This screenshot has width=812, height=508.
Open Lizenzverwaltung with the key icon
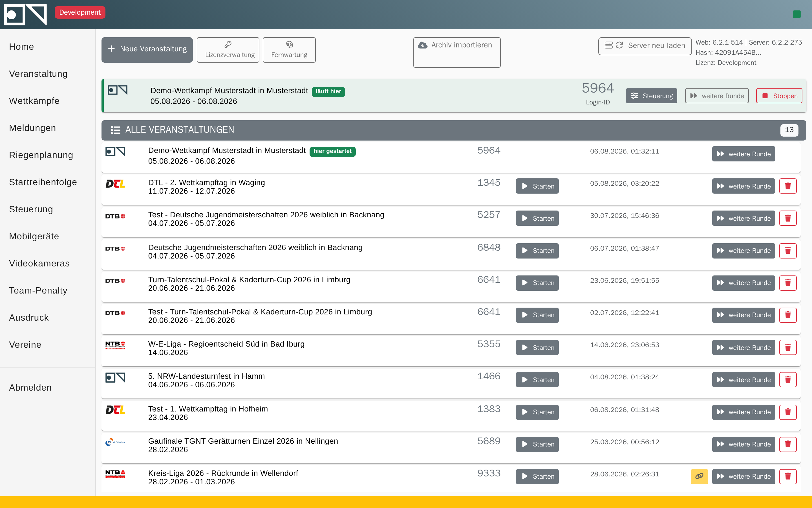pos(228,50)
